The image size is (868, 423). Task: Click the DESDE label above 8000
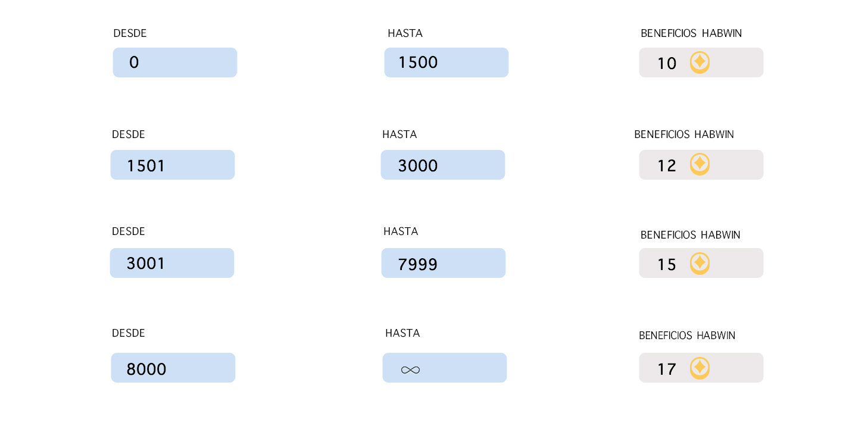point(129,333)
